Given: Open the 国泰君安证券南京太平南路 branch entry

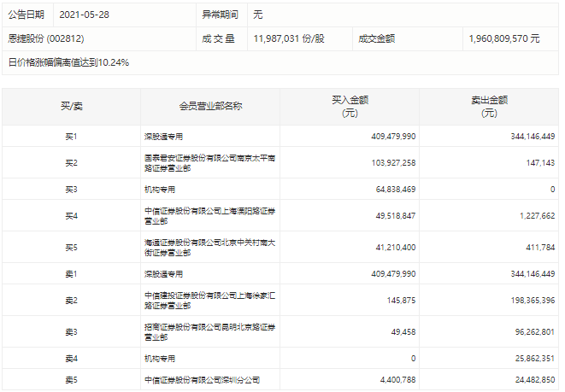Looking at the screenshot, I should coord(210,162).
